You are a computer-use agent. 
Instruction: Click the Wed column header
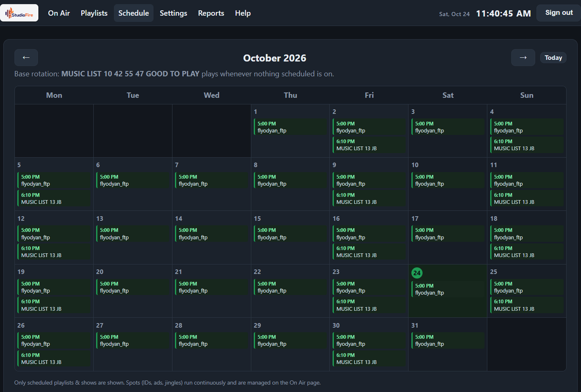click(212, 95)
